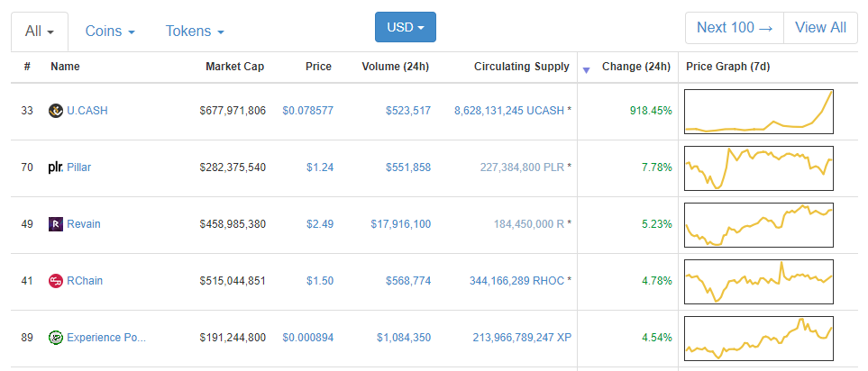
Task: Open the USD currency dropdown
Action: [406, 27]
